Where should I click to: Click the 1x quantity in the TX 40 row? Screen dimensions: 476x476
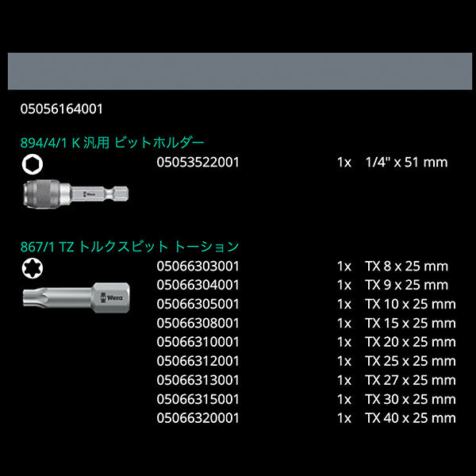pos(344,419)
